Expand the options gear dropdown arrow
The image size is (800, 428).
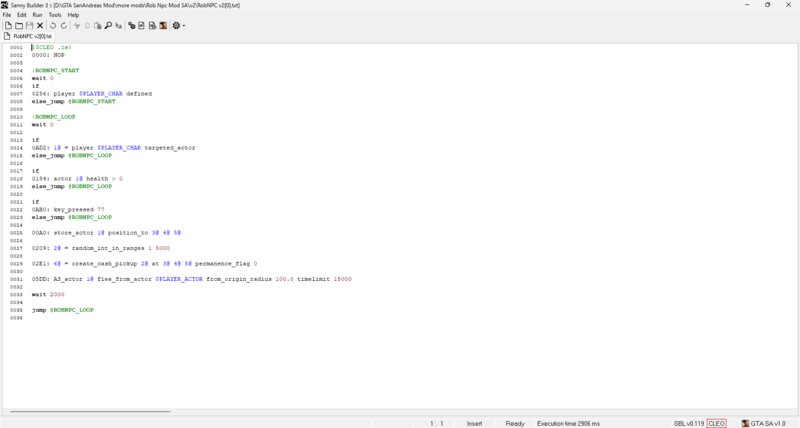[x=184, y=26]
